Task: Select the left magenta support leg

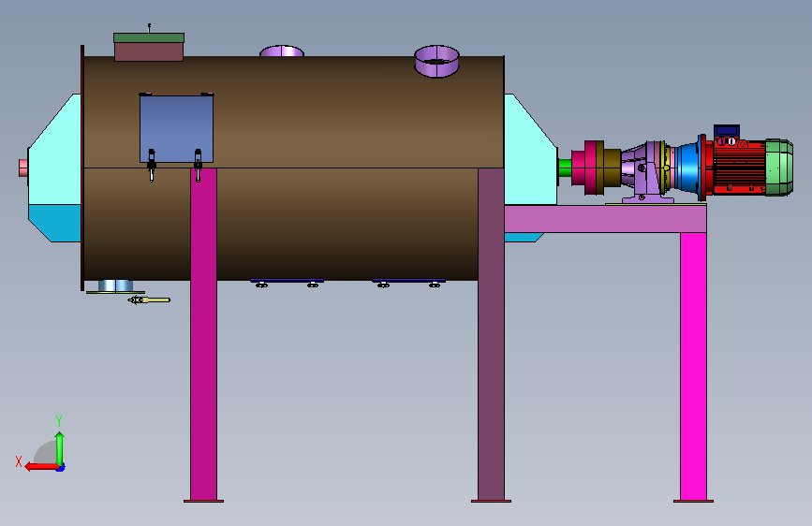Action: 203,334
